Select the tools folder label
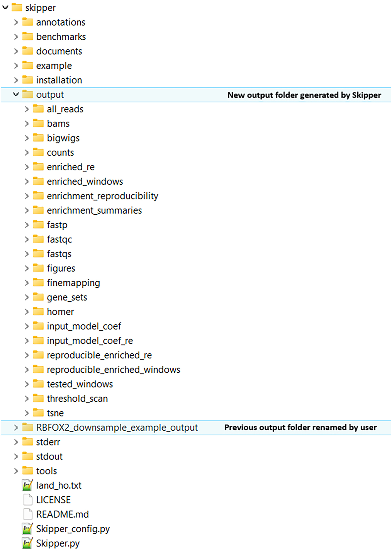 pyautogui.click(x=47, y=471)
